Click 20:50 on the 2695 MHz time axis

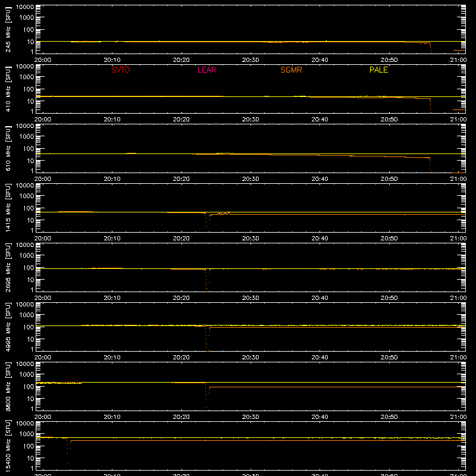[x=389, y=298]
